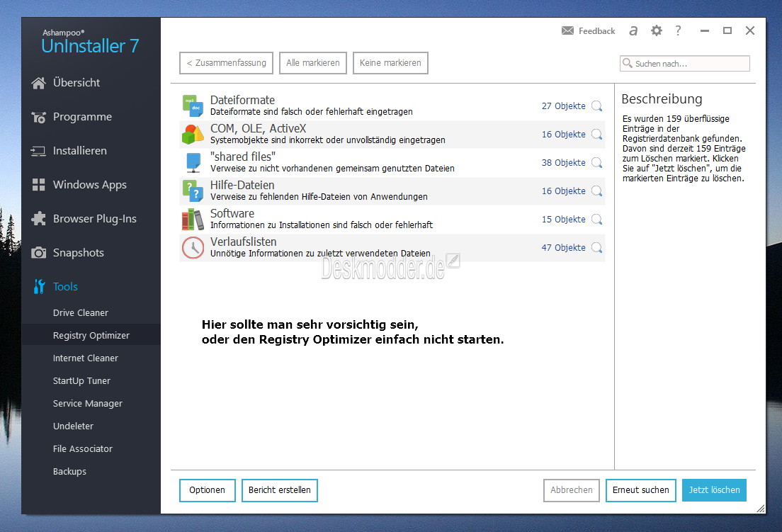Open help with the question mark icon
The image size is (782, 532).
678,31
